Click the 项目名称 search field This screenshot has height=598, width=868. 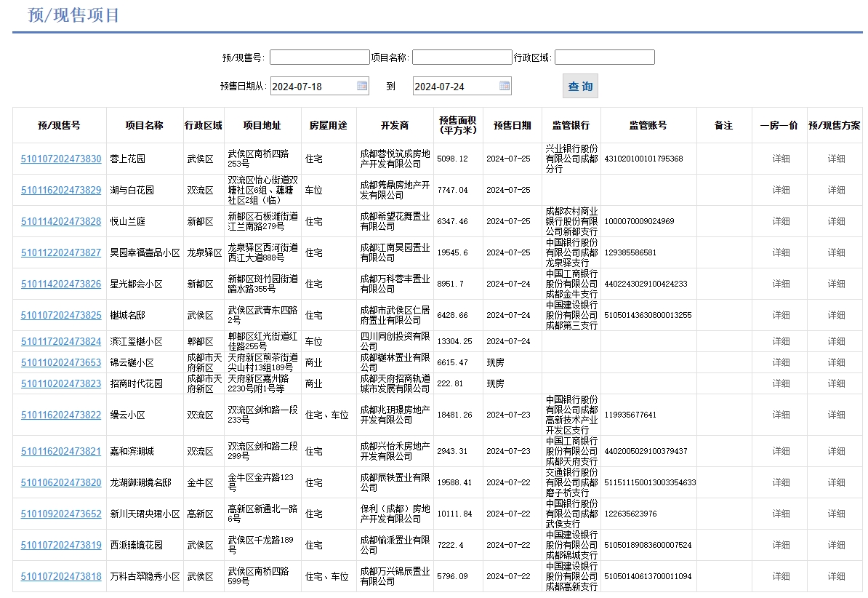click(x=462, y=57)
